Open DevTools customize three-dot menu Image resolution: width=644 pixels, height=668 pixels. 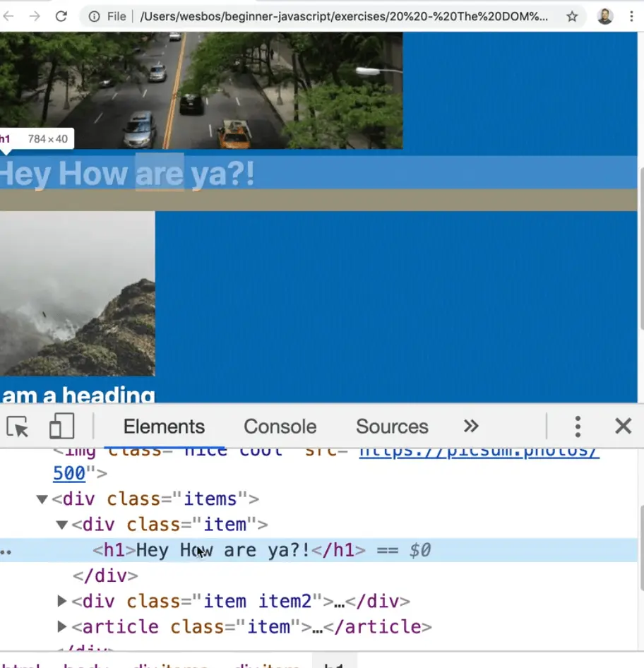pos(578,427)
